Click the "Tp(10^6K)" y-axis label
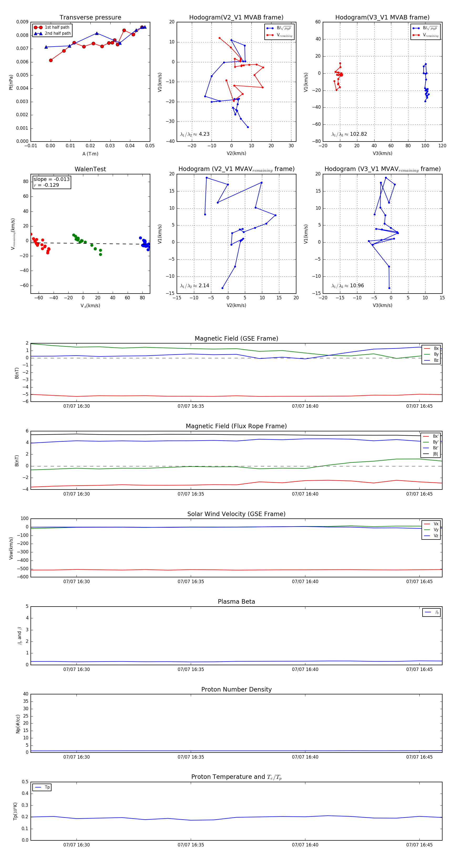 click(x=15, y=811)
